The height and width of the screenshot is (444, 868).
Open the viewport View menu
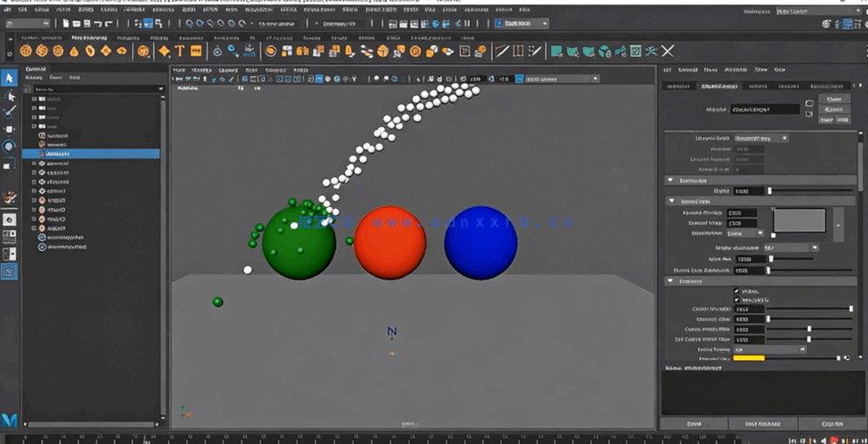click(178, 70)
